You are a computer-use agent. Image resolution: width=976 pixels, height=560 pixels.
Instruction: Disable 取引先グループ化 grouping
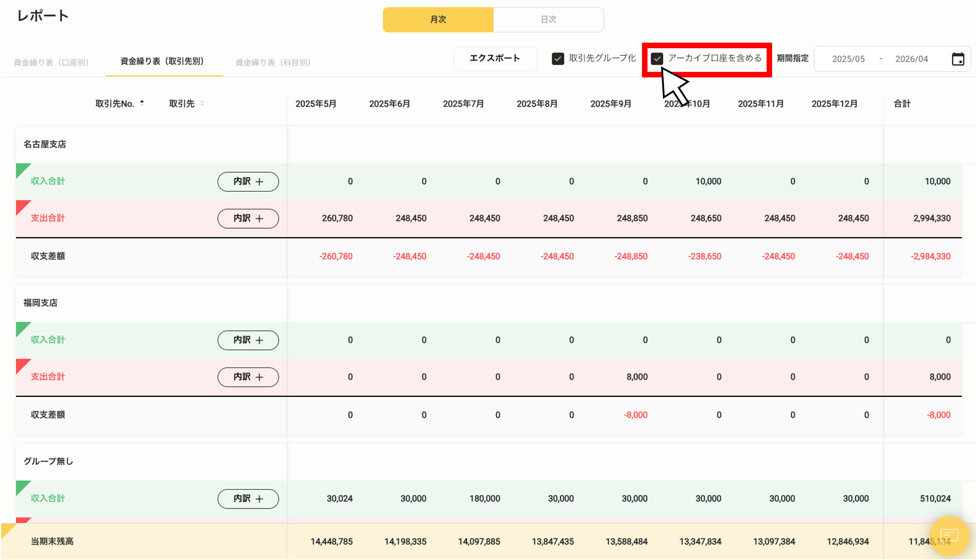558,58
